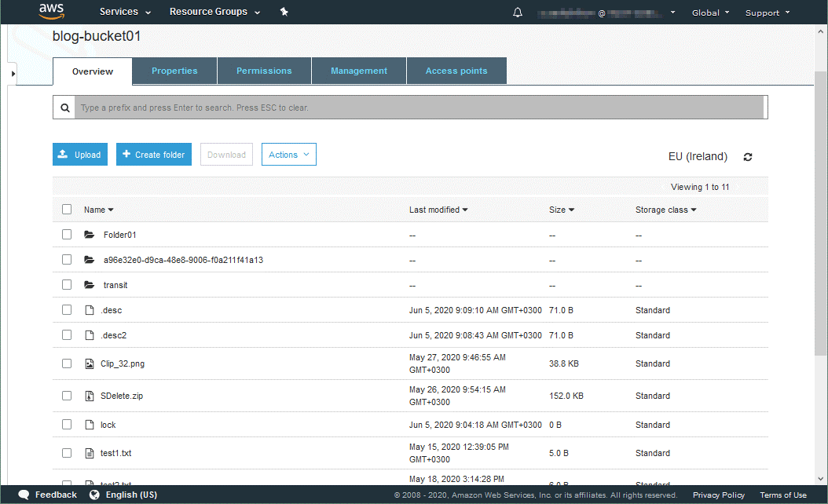Click the EU (Ireland) region label
The width and height of the screenshot is (828, 504).
coord(698,156)
